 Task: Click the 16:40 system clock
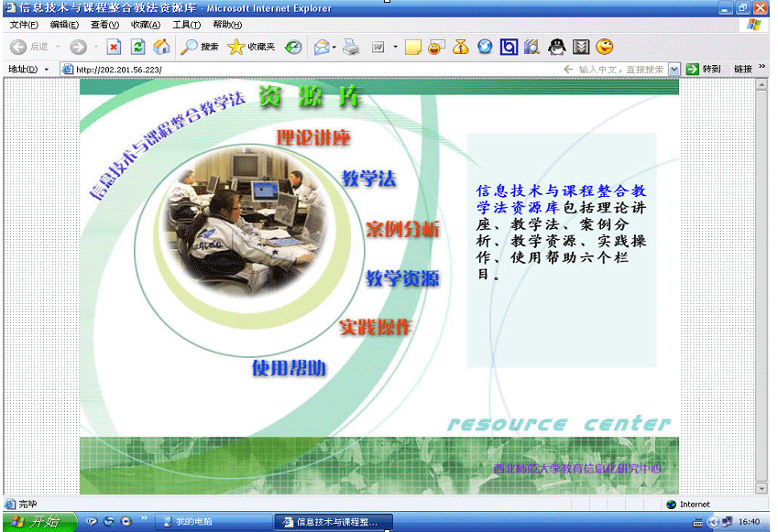pos(750,522)
